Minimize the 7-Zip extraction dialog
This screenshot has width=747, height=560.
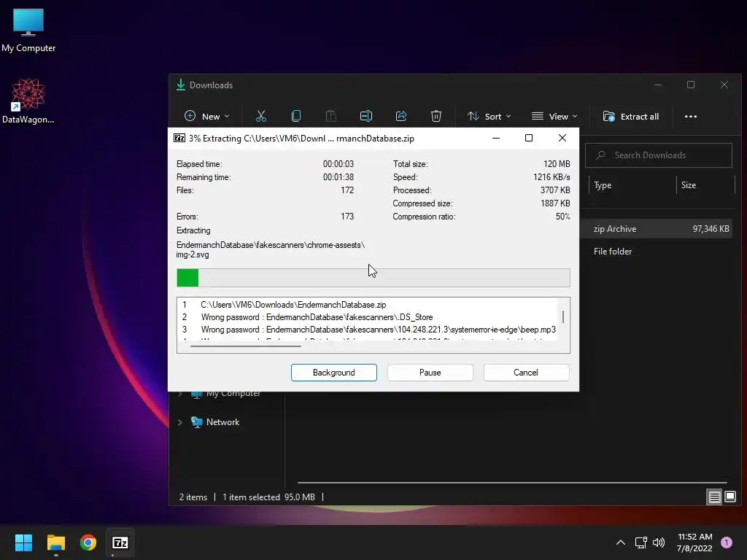(x=496, y=138)
